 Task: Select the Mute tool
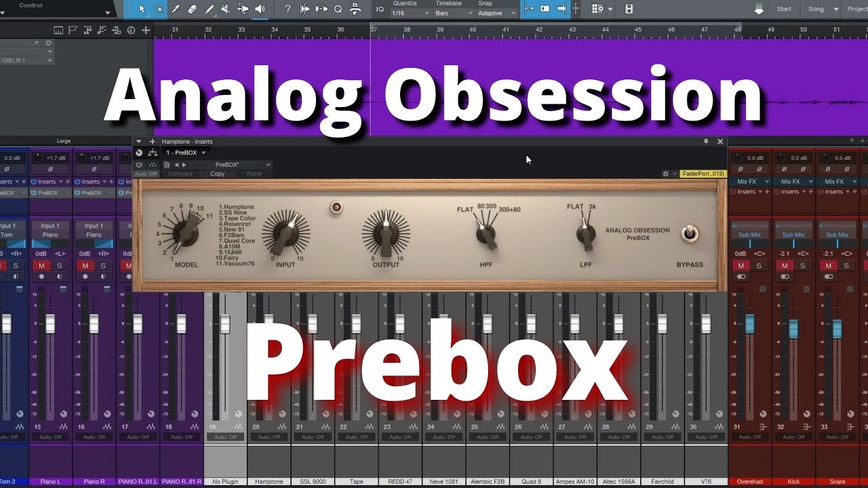pyautogui.click(x=226, y=9)
